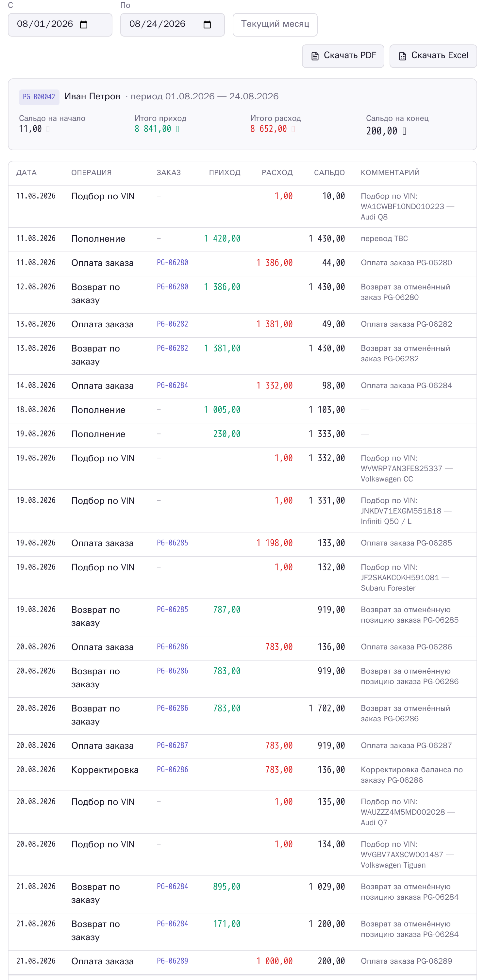Click the end date field 08/24/2026
The image size is (485, 980).
pos(173,25)
